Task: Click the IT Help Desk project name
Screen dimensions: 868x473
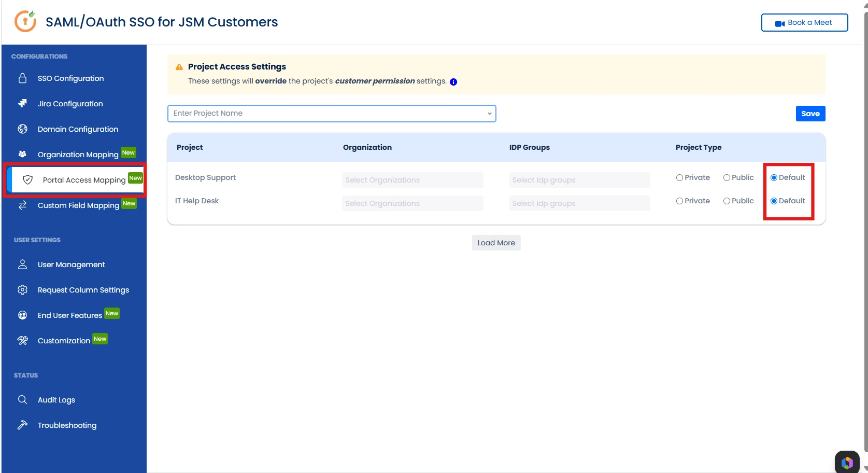Action: 197,201
